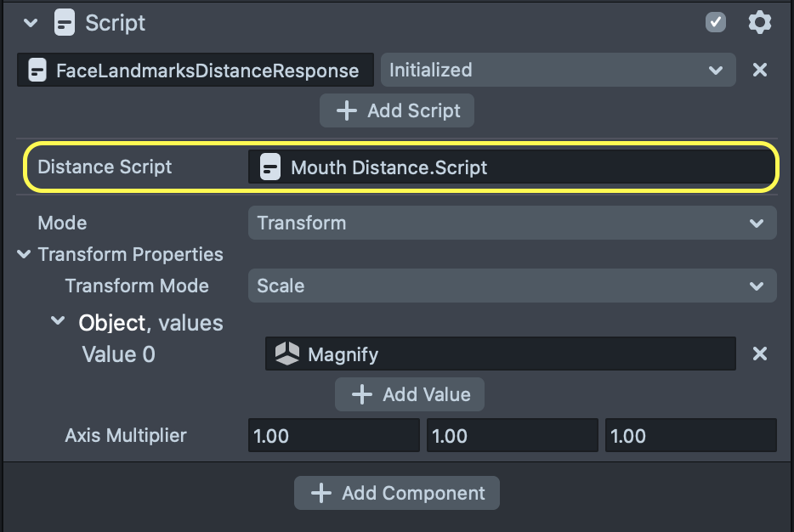
Task: Click the third Axis Multiplier field
Action: click(690, 436)
